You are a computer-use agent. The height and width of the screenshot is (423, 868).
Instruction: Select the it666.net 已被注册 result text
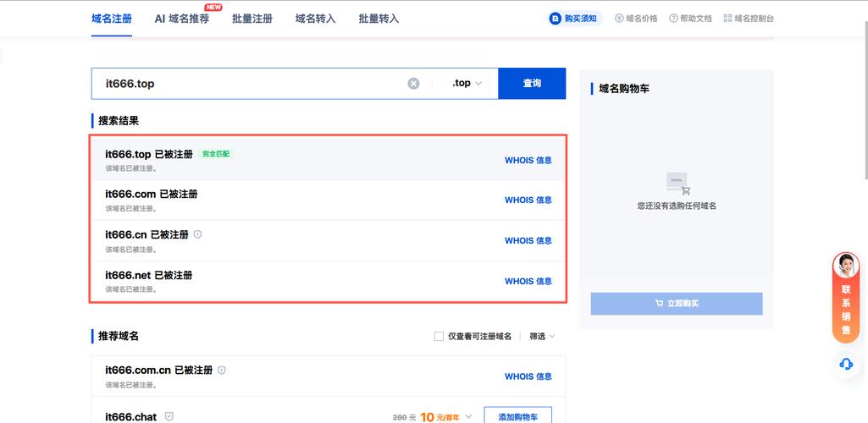(149, 275)
